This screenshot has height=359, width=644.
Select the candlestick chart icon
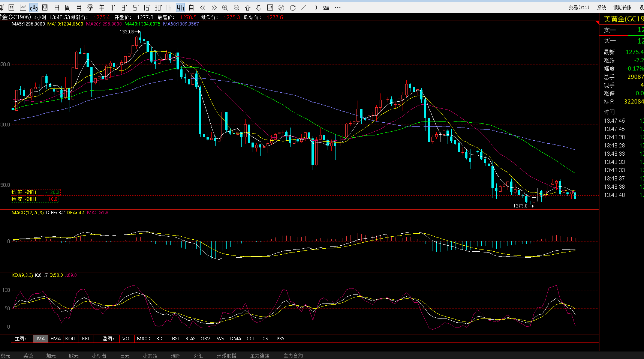tap(34, 8)
